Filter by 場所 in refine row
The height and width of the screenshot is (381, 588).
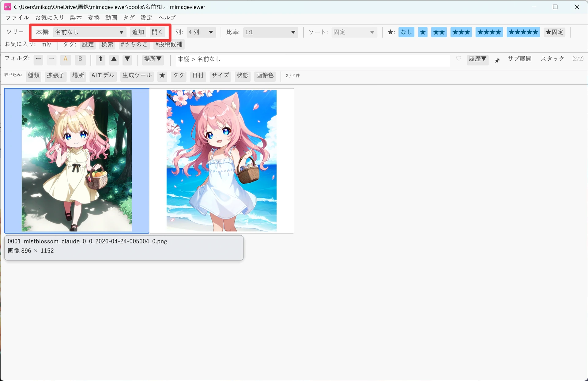pos(78,75)
